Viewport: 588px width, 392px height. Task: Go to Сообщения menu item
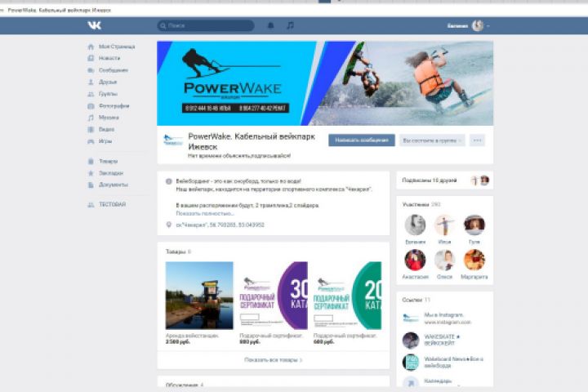point(114,70)
